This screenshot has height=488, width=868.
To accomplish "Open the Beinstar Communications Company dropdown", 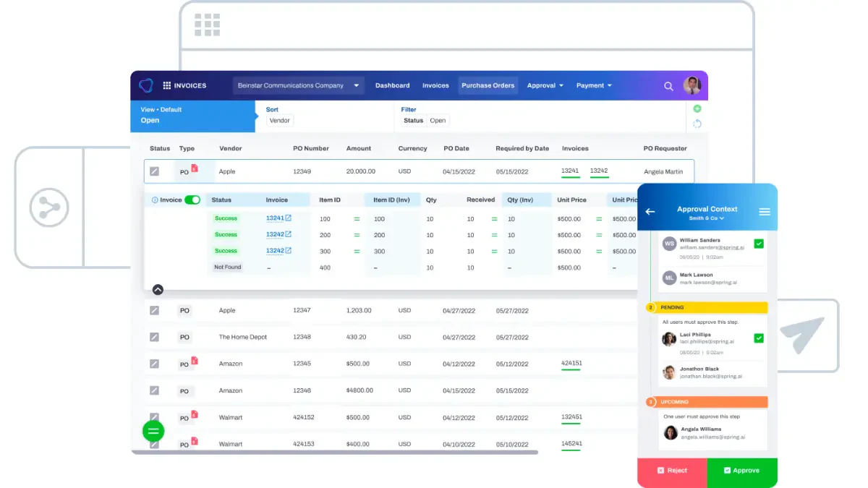I will 298,85.
